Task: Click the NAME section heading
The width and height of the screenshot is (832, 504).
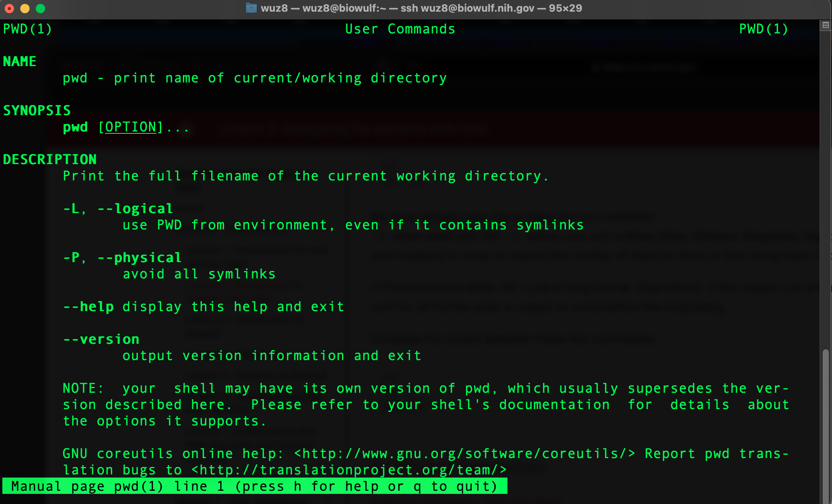Action: click(x=19, y=61)
